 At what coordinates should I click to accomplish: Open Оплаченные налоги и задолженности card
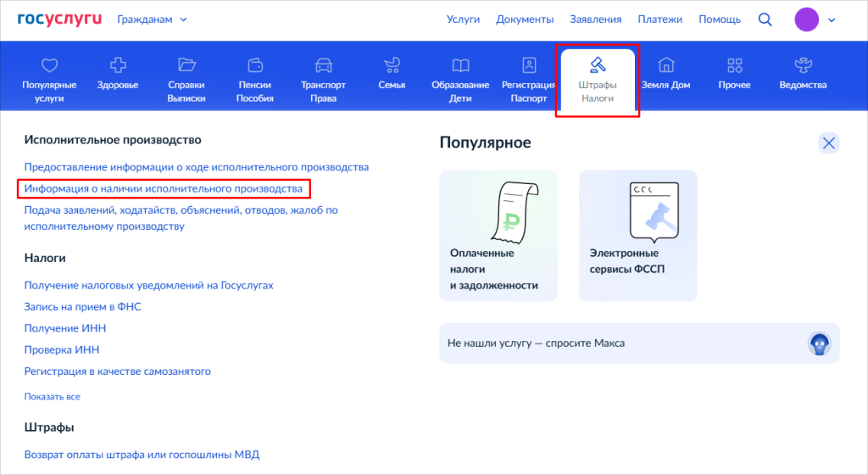coord(498,235)
